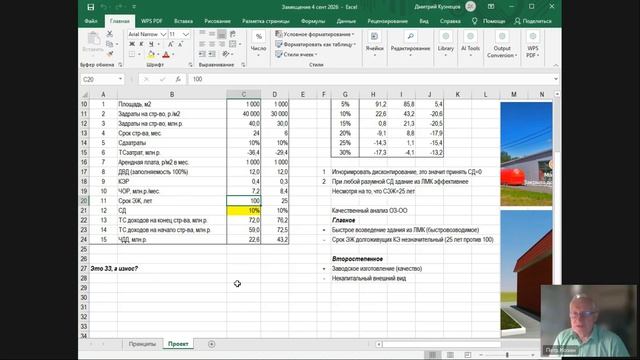This screenshot has height=360, width=640.
Task: Activate the Format Painter brush
Action: [109, 54]
